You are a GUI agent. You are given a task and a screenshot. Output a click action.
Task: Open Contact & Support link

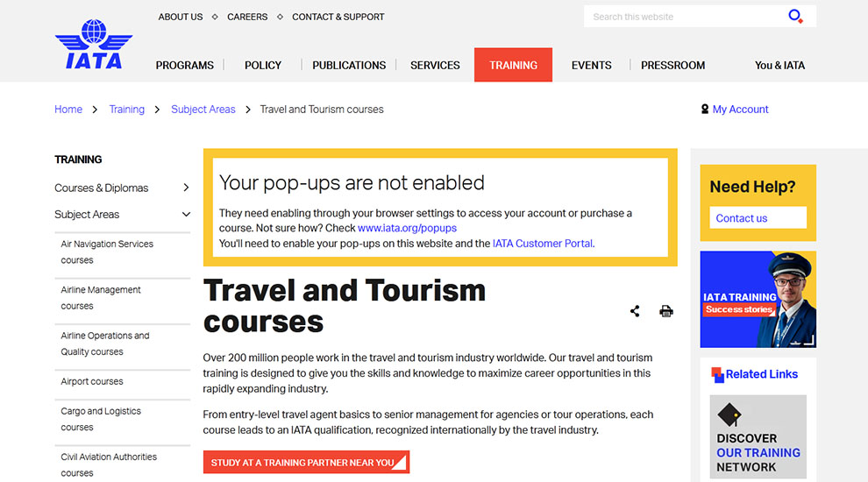click(x=338, y=17)
